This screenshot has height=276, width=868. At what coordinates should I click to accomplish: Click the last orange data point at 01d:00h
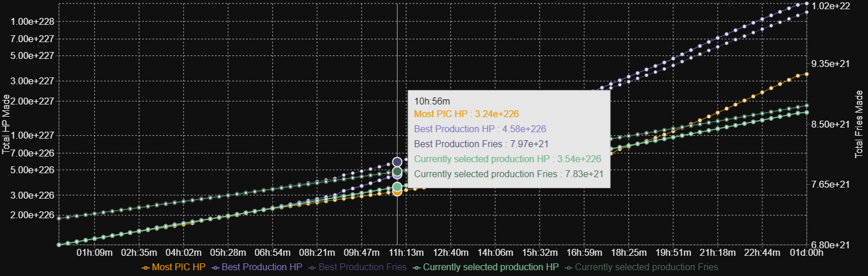(x=807, y=74)
